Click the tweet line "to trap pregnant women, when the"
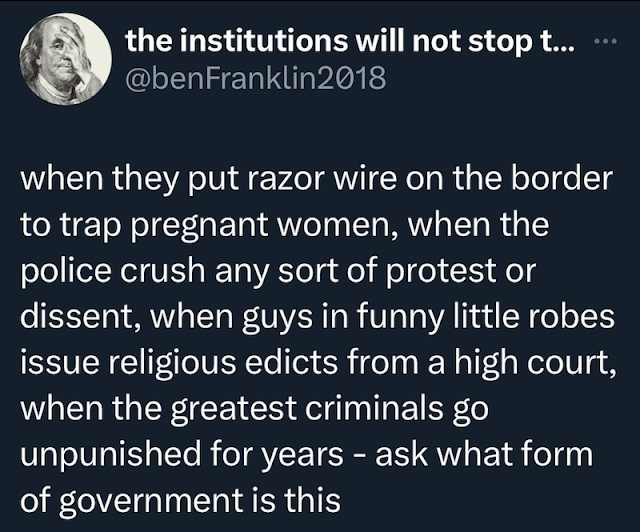The width and height of the screenshot is (640, 532). pyautogui.click(x=284, y=225)
